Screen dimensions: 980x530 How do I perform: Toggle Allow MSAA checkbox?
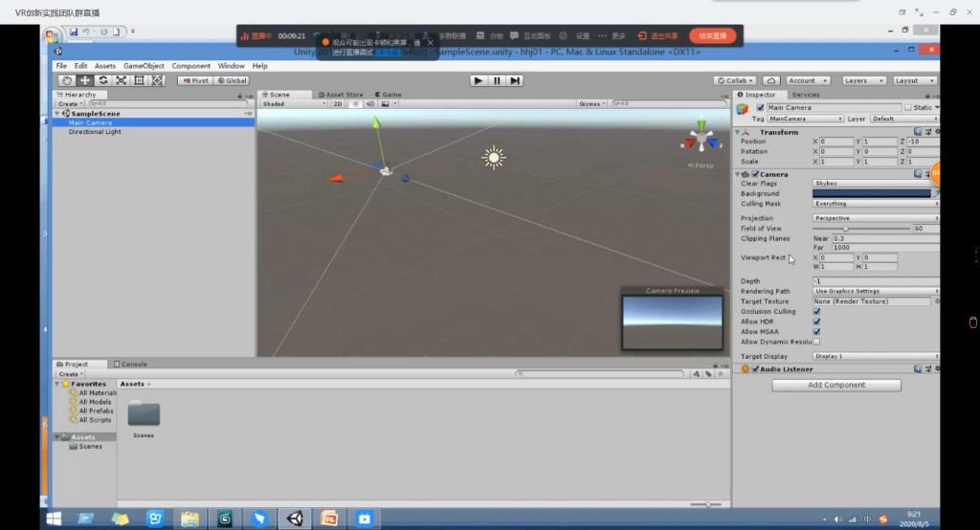(x=817, y=331)
